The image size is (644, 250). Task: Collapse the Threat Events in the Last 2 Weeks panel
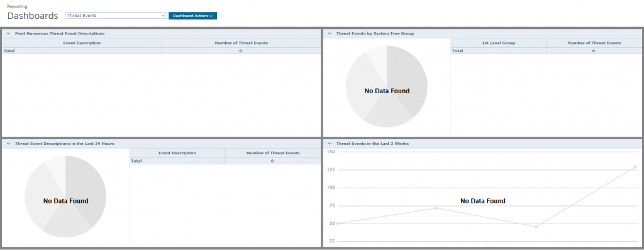(x=330, y=144)
